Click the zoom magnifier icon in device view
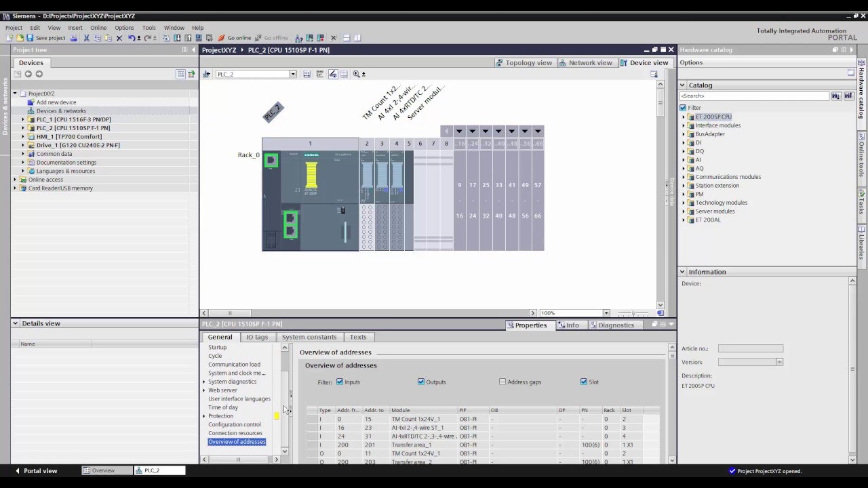This screenshot has width=868, height=488. point(356,74)
